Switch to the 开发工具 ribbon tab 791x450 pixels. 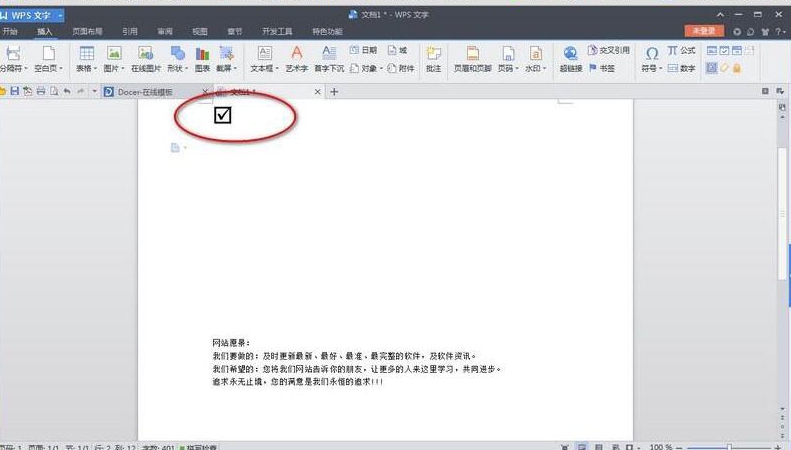pyautogui.click(x=277, y=31)
